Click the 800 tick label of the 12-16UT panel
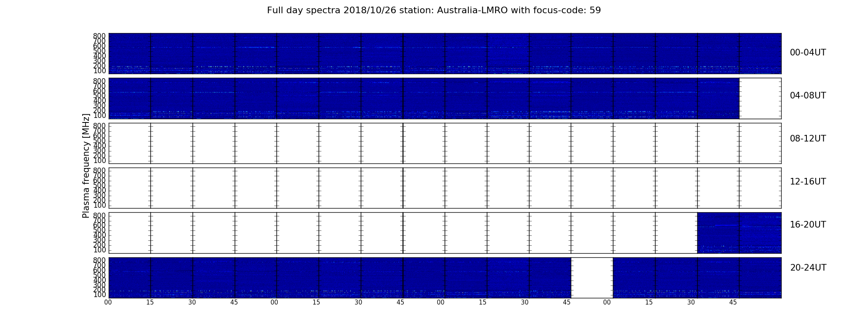This screenshot has height=331, width=868. click(99, 170)
